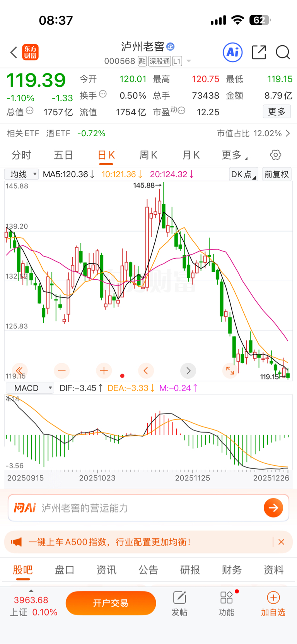Tap the 换手 info icon
This screenshot has height=644, width=297.
(x=102, y=94)
